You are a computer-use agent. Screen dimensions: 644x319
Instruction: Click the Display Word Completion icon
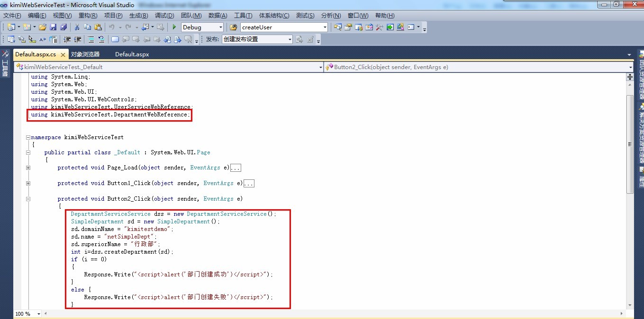click(43, 39)
